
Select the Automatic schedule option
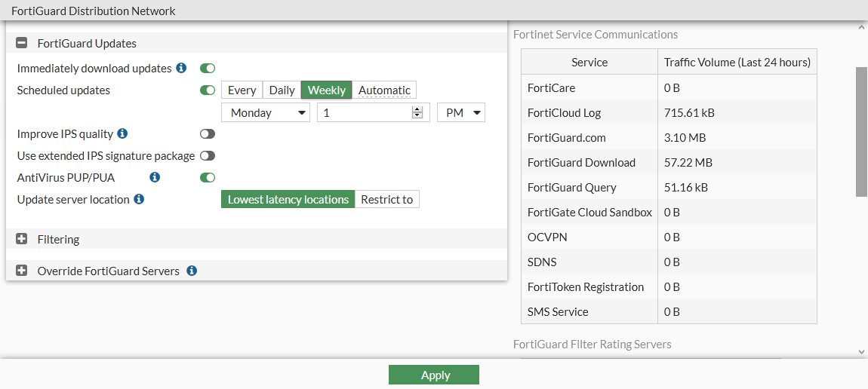tap(384, 90)
